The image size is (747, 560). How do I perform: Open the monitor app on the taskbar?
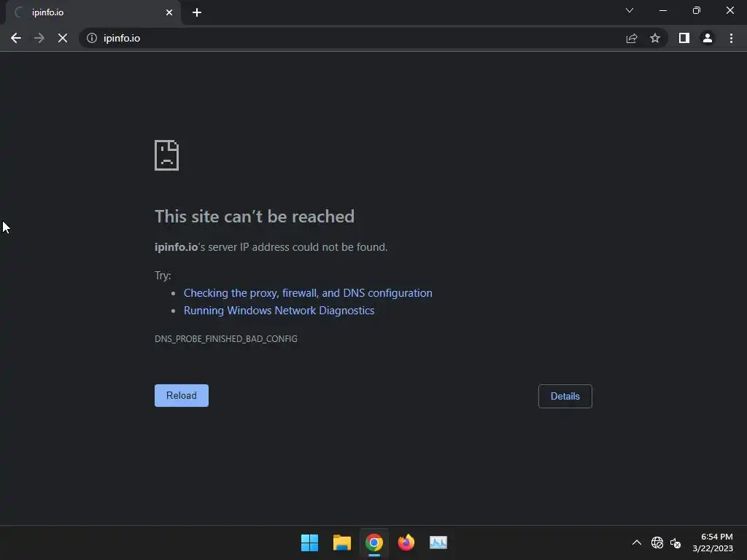[x=438, y=542]
